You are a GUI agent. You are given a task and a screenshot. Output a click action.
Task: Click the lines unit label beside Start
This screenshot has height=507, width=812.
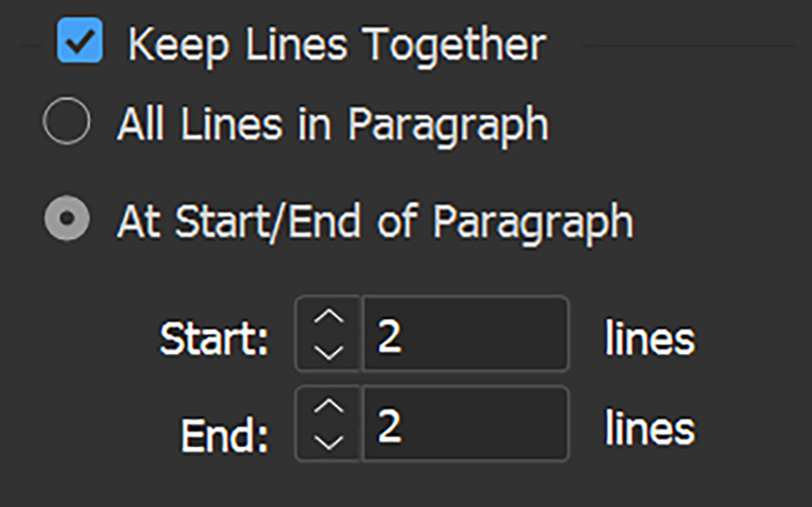(x=649, y=339)
